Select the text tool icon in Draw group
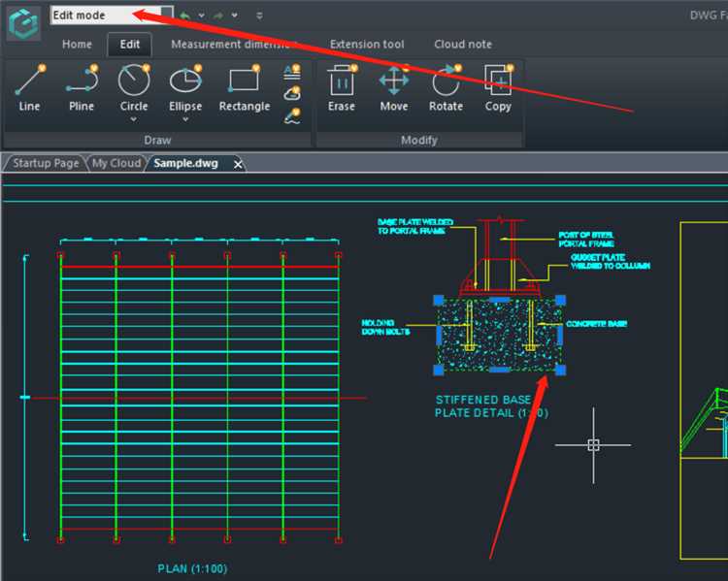Viewport: 728px width, 581px height. click(292, 72)
